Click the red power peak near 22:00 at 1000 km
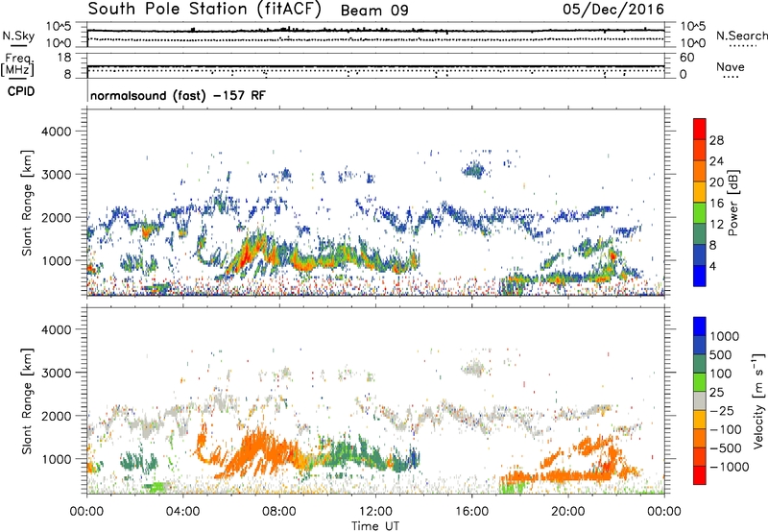The image size is (768, 532). (612, 255)
